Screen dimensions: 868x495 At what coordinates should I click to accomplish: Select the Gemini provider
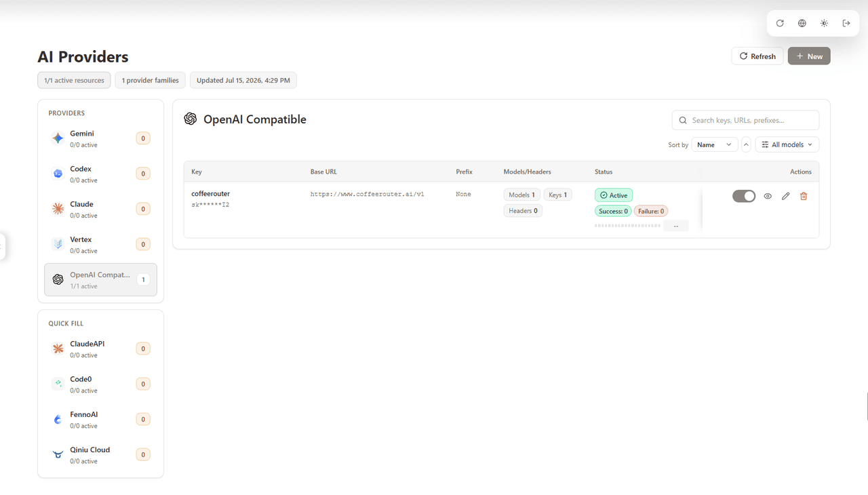pyautogui.click(x=100, y=138)
